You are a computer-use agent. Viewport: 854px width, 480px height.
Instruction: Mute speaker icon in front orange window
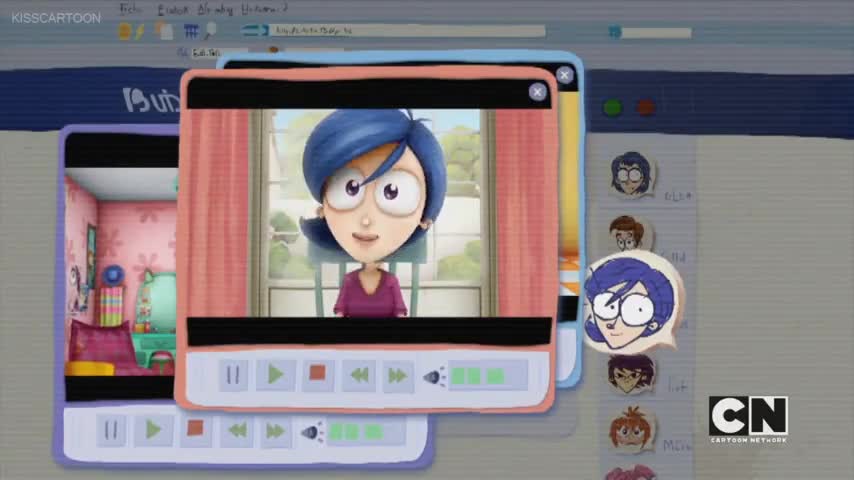pyautogui.click(x=434, y=376)
